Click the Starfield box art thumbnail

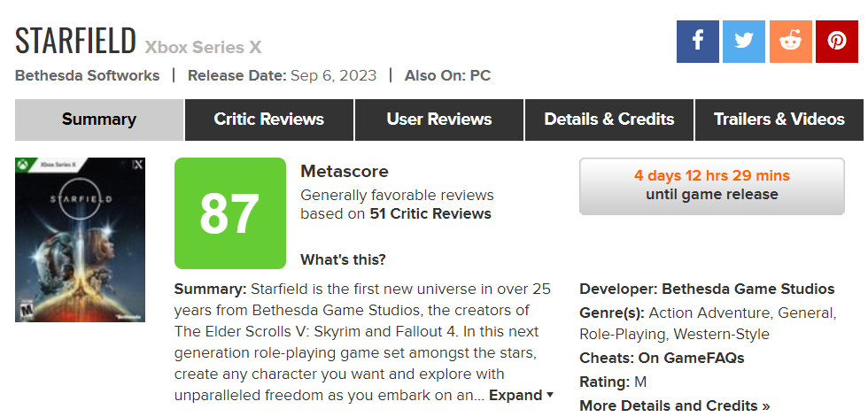[x=80, y=239]
